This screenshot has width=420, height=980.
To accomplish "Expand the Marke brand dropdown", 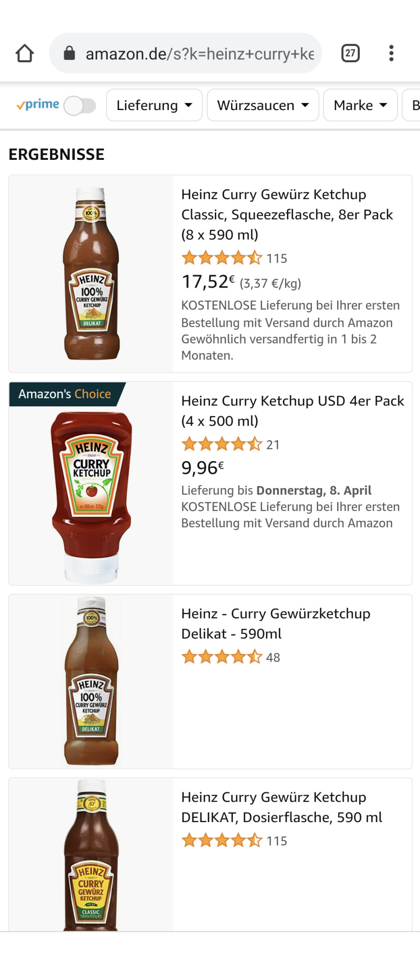I will click(x=360, y=105).
